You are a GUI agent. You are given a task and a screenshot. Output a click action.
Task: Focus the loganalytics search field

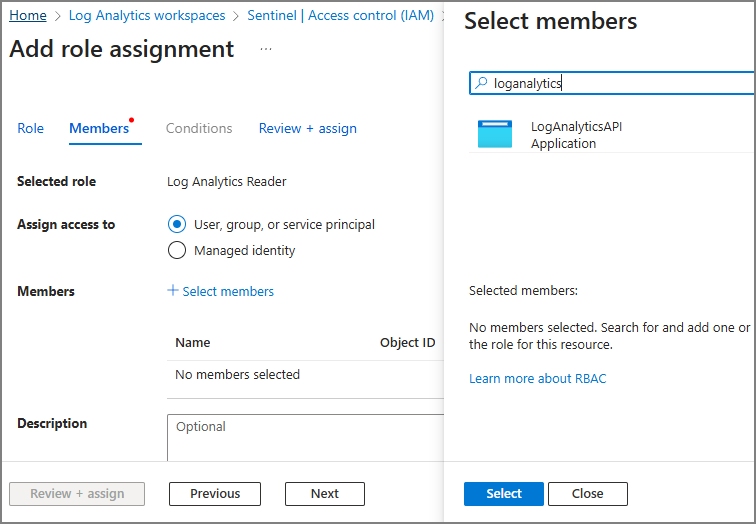(x=612, y=83)
